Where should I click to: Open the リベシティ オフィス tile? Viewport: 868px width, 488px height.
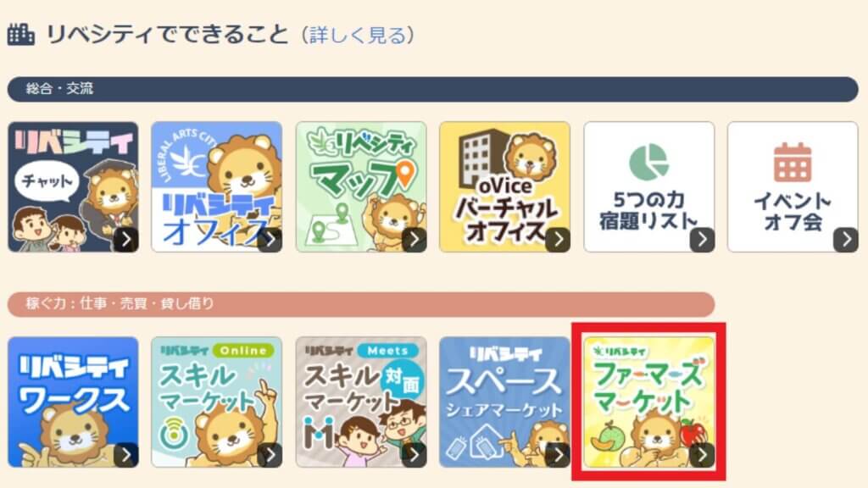click(x=216, y=187)
